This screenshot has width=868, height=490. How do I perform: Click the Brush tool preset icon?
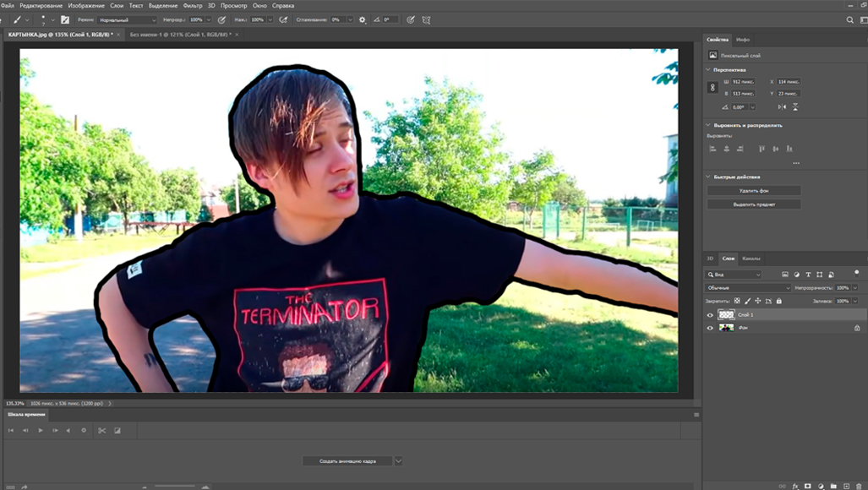[x=17, y=19]
